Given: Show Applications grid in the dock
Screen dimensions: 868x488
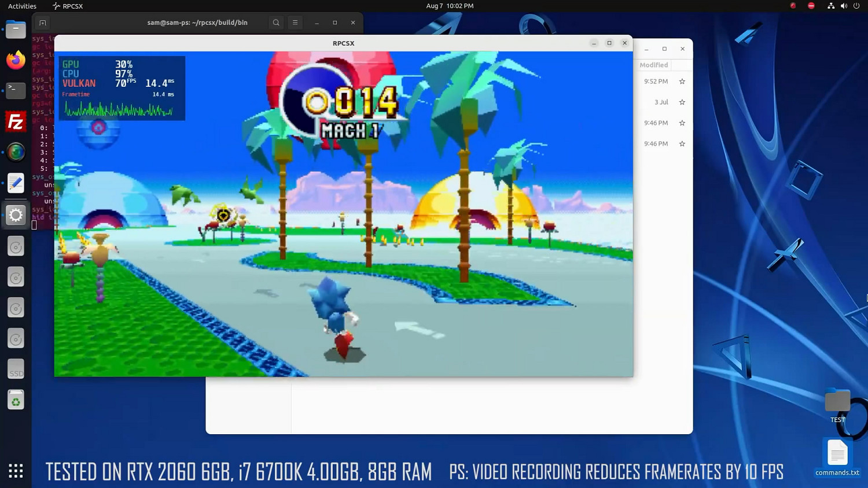Looking at the screenshot, I should tap(16, 471).
